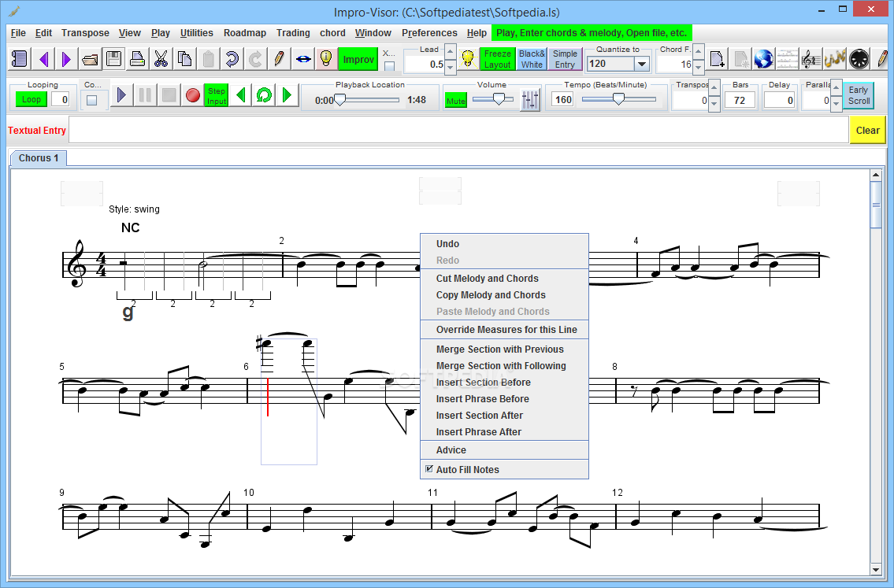
Task: Click the green circular repeat icon
Action: point(264,95)
